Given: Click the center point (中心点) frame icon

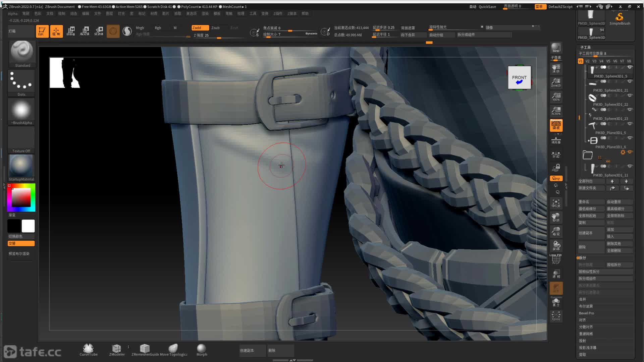Looking at the screenshot, I should [556, 203].
